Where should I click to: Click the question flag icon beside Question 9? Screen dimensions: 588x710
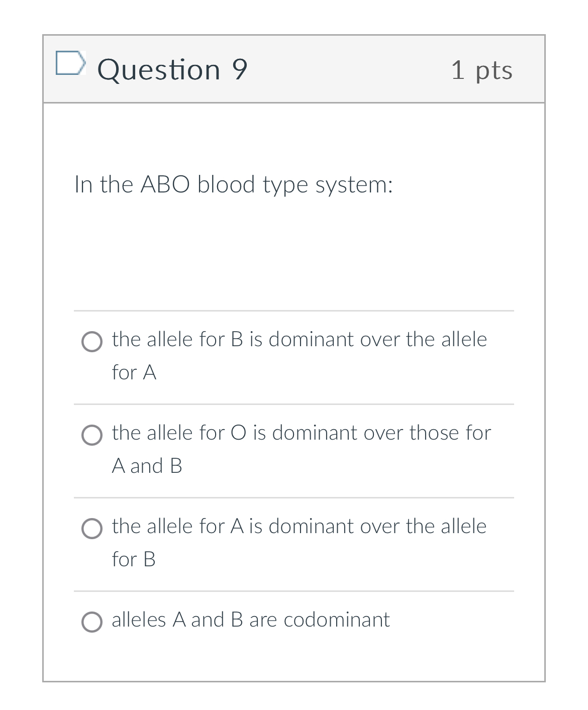pos(72,63)
